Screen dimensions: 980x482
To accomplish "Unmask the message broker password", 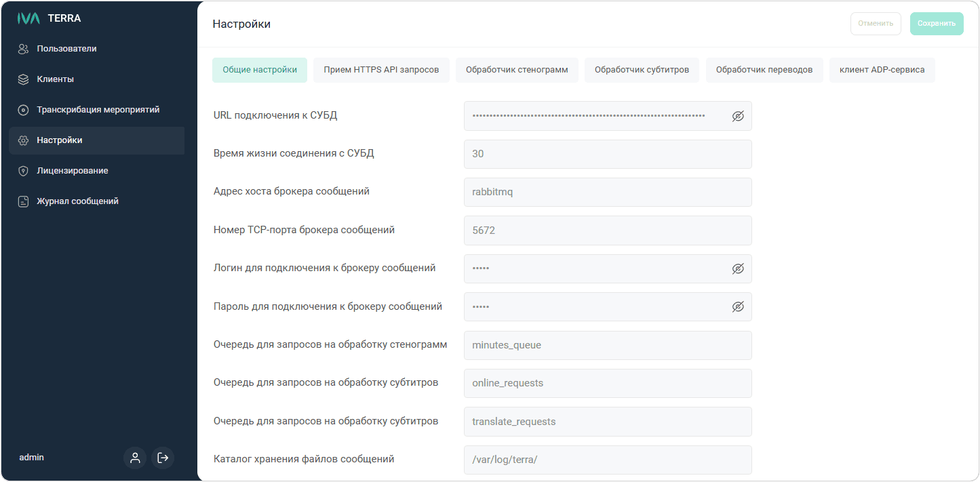I will pyautogui.click(x=738, y=307).
